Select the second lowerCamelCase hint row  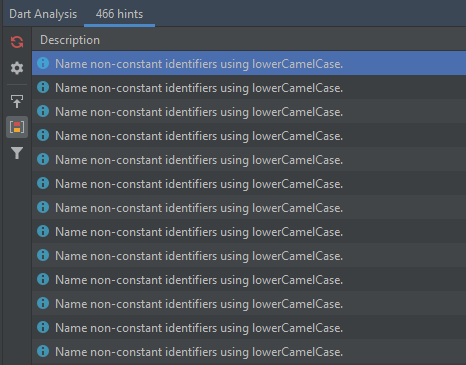[249, 87]
